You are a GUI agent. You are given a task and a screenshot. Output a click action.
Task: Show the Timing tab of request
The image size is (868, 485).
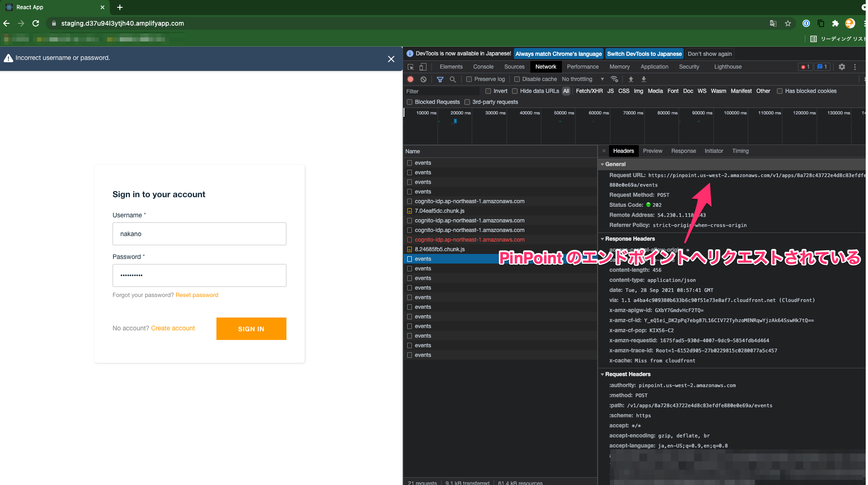point(740,151)
